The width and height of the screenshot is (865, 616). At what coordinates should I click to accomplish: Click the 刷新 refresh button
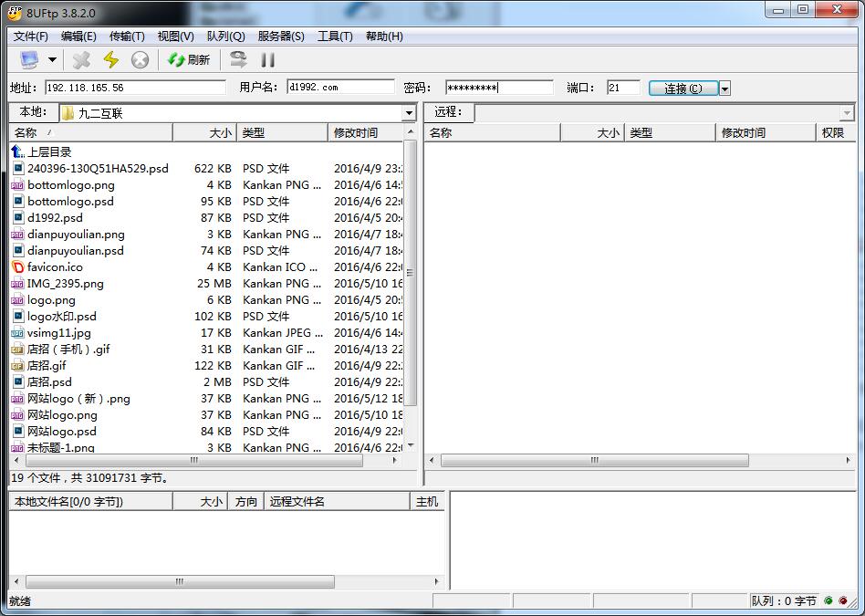(189, 60)
